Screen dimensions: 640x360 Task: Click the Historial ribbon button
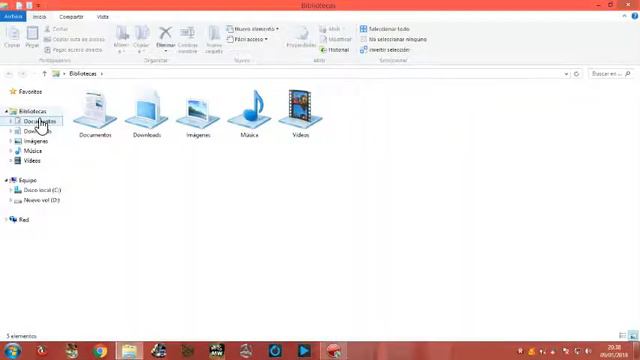click(x=335, y=50)
